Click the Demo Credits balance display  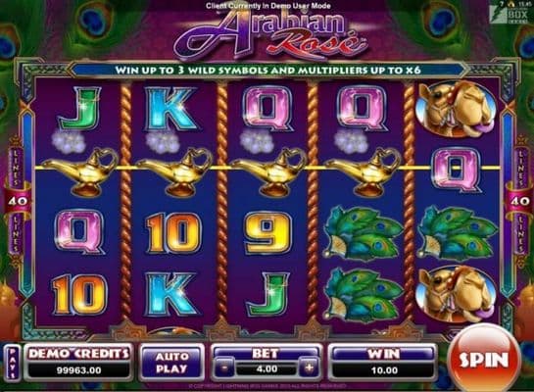tap(79, 370)
